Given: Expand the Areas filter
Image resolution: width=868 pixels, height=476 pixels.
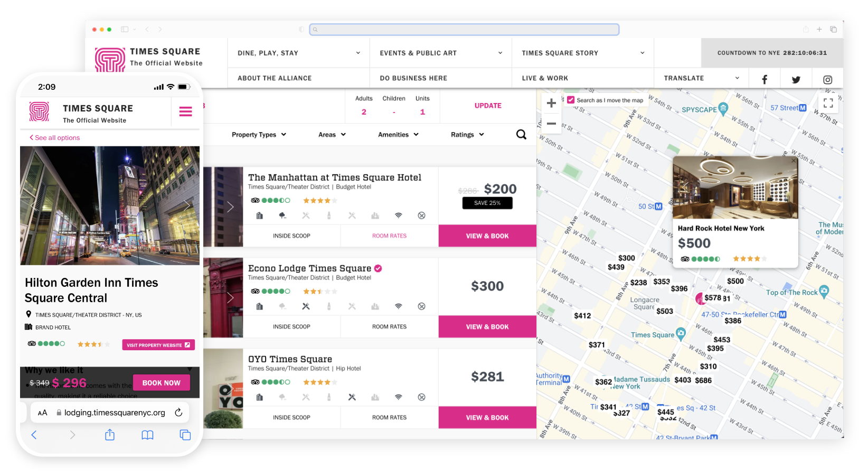Looking at the screenshot, I should click(332, 135).
